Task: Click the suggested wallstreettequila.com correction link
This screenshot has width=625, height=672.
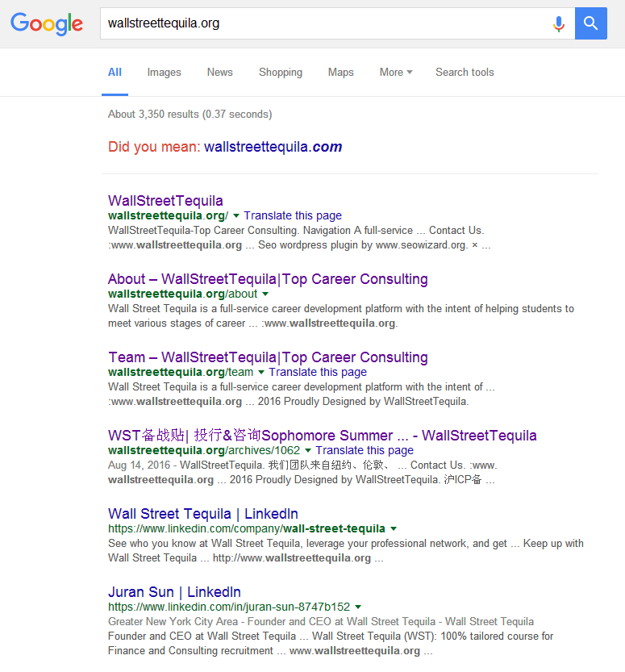Action: pyautogui.click(x=273, y=147)
